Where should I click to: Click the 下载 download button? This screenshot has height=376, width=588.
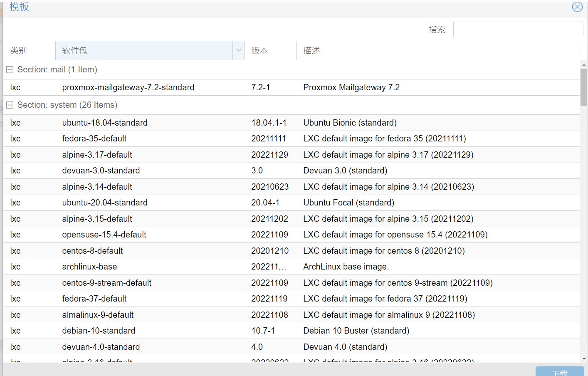click(560, 372)
